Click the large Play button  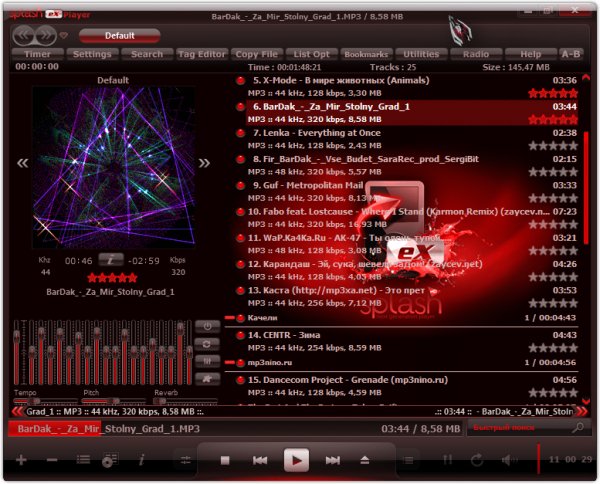(x=296, y=460)
